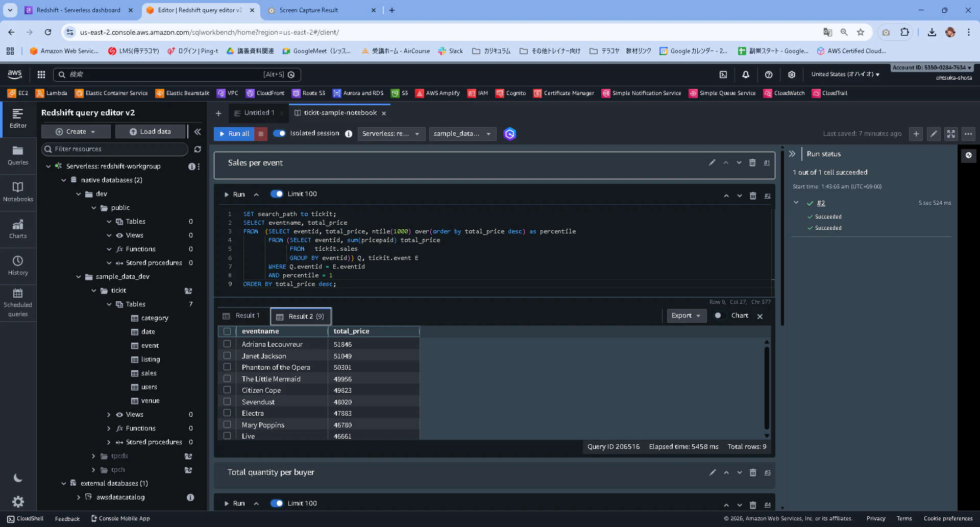Viewport: 980px width, 527px height.
Task: Delete the Sales per event cell
Action: click(752, 163)
